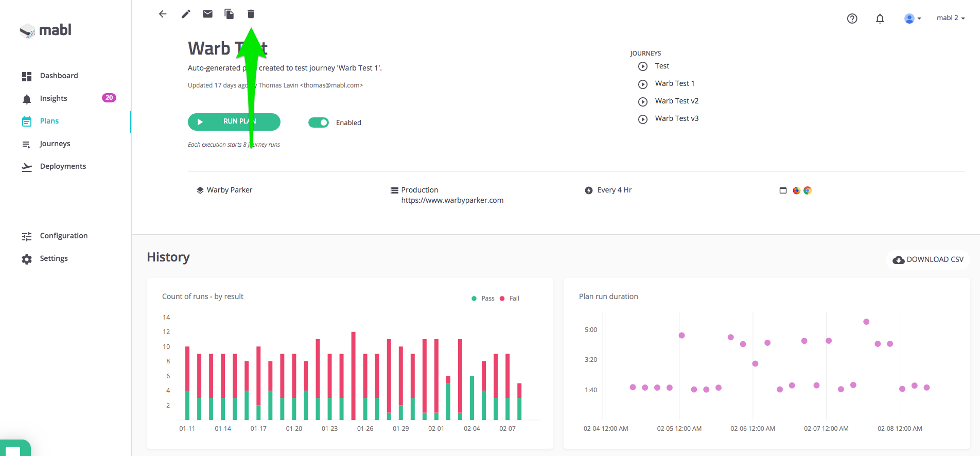
Task: Click the JOURNEYS section heading
Action: click(x=645, y=54)
